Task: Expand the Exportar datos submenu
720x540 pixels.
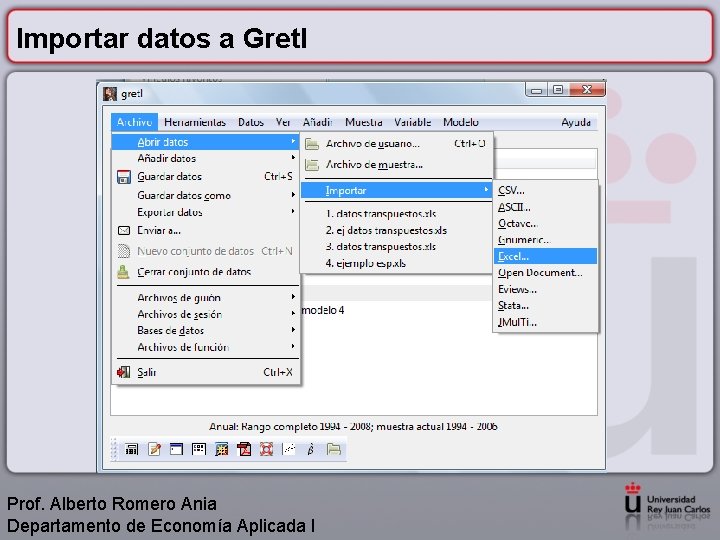Action: point(206,212)
